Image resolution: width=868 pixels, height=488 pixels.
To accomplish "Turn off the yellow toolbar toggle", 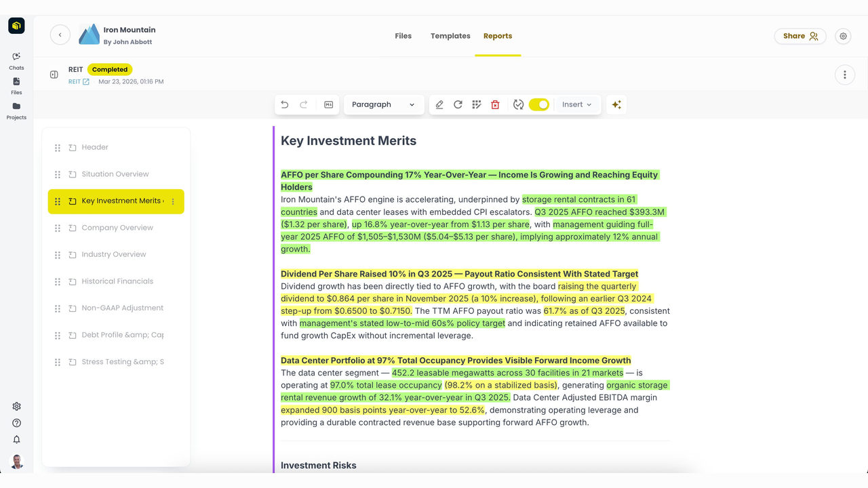I will (539, 104).
